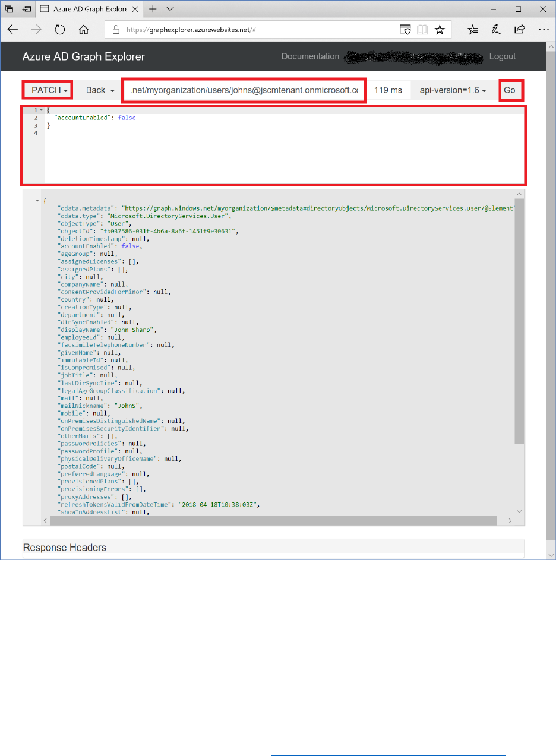Screen dimensions: 556x756
Task: Open the web notes pen icon
Action: click(496, 29)
